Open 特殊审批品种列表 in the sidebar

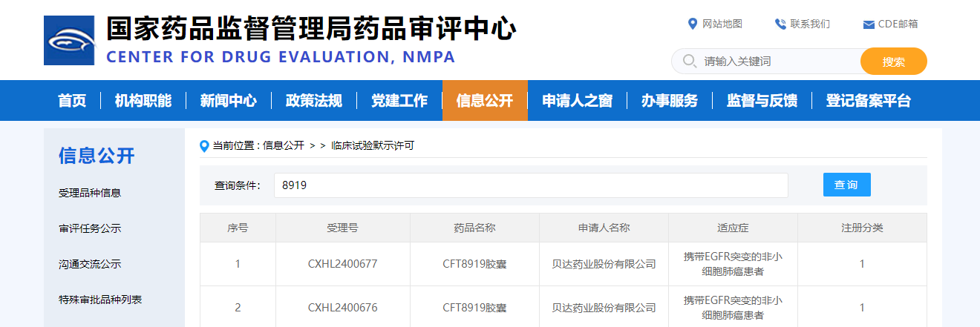pos(100,300)
